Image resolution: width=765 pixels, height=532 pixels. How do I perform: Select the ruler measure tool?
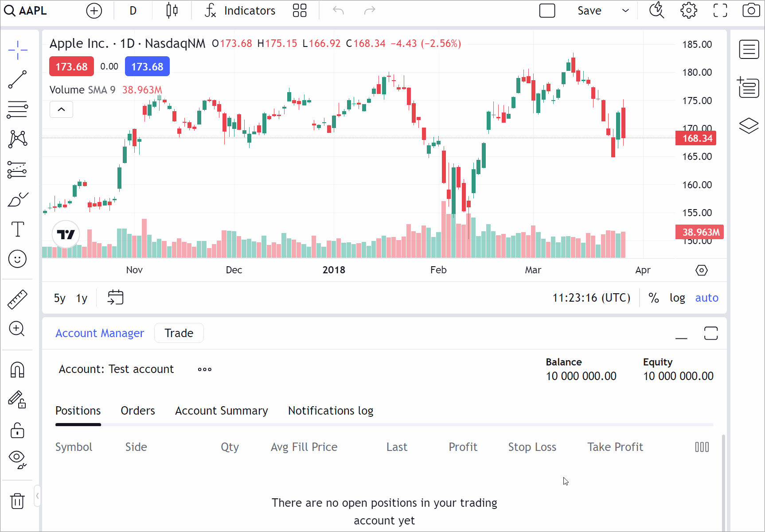pos(17,299)
